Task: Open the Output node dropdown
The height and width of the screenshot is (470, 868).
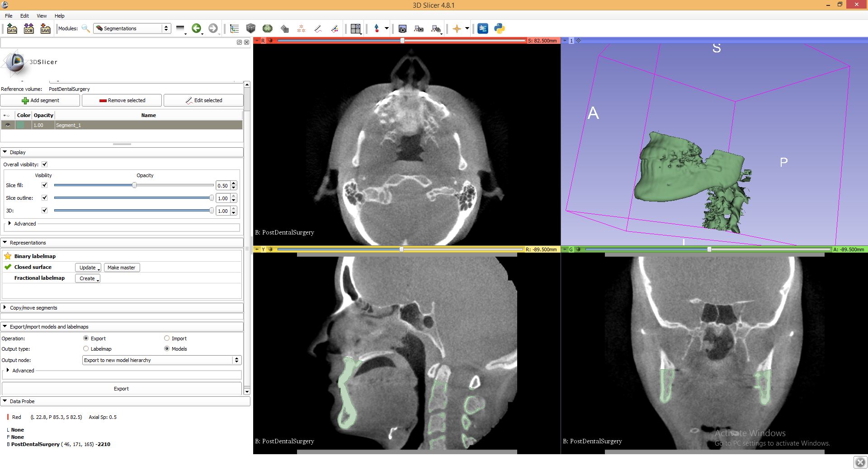Action: click(x=162, y=360)
